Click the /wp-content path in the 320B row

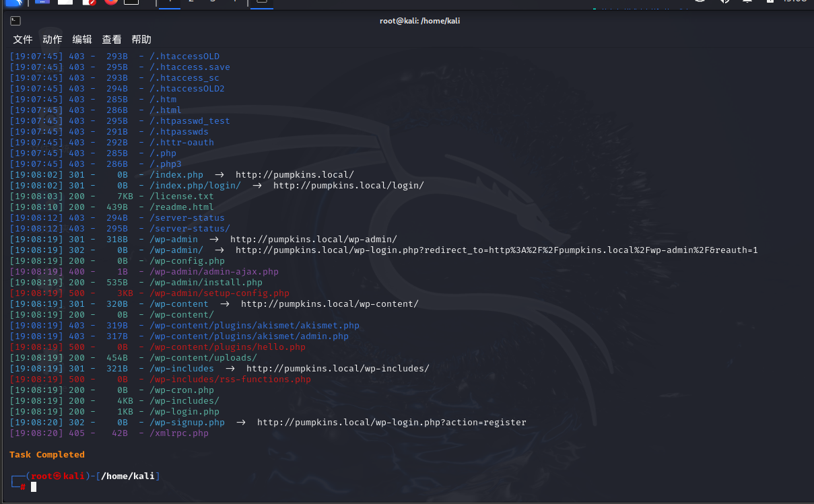pos(179,304)
